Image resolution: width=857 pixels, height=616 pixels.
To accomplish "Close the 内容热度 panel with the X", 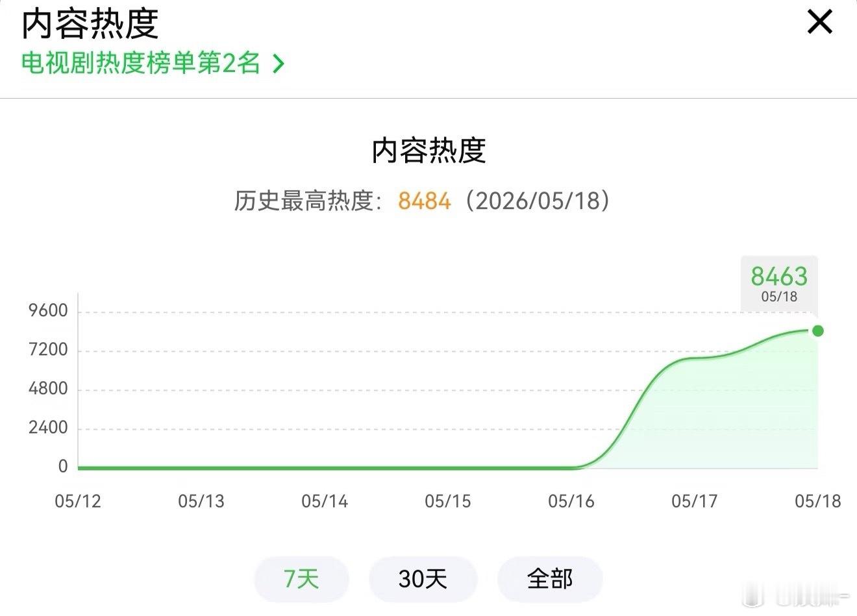I will (820, 23).
